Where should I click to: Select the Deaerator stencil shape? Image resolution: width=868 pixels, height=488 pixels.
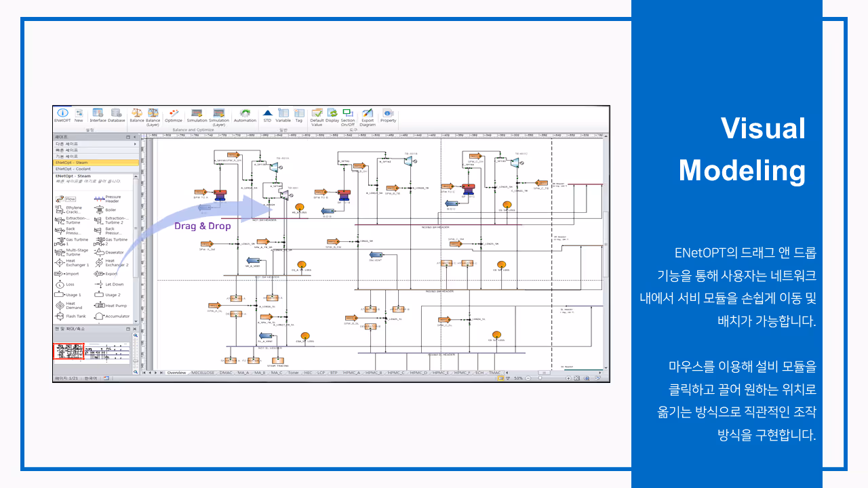click(108, 252)
